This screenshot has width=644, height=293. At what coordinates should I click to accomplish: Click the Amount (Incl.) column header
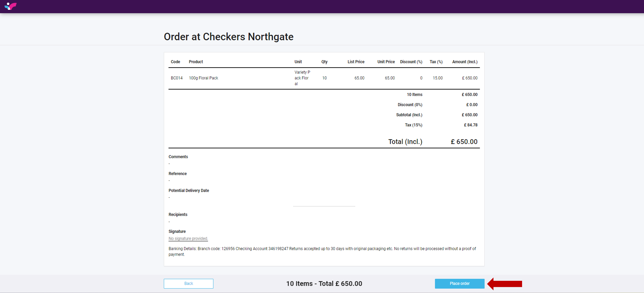[x=465, y=61]
